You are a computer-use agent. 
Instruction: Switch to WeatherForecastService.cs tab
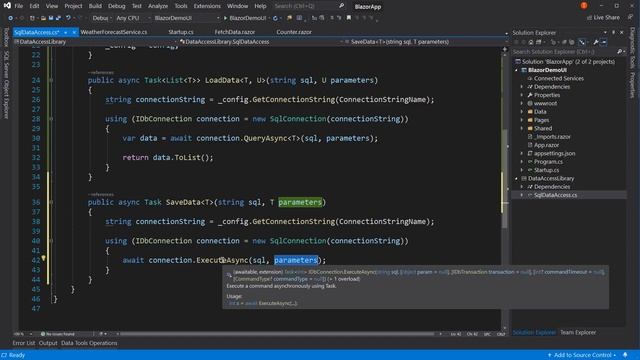114,32
